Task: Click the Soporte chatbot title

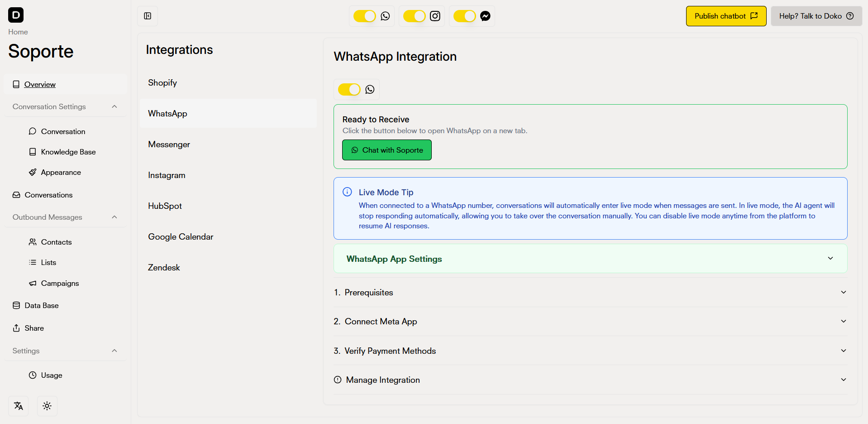Action: (41, 51)
